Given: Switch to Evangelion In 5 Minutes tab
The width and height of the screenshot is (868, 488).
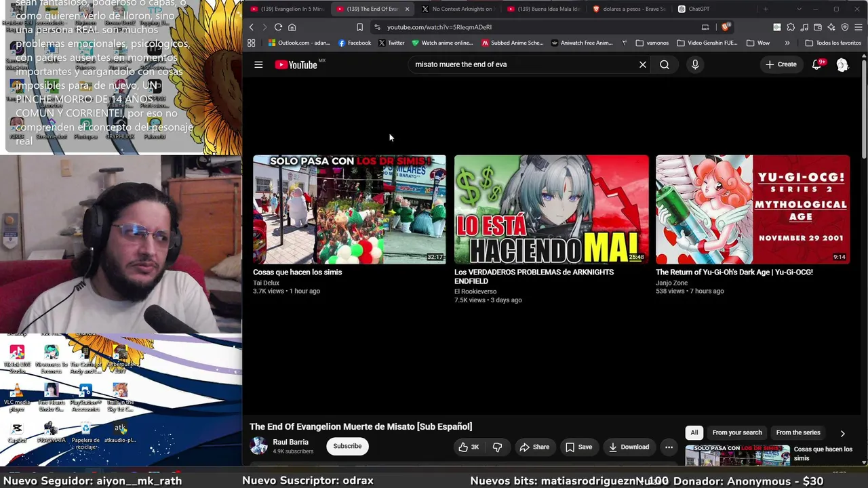Looking at the screenshot, I should 288,9.
